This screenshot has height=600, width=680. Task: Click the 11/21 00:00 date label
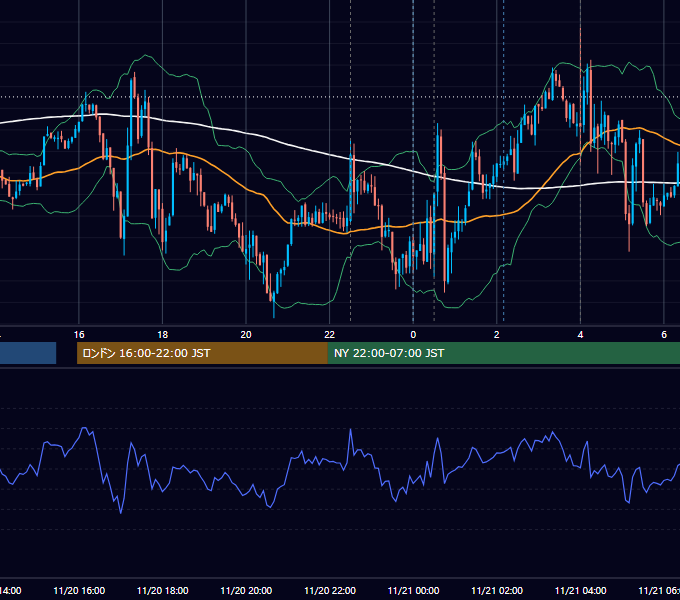click(x=413, y=590)
